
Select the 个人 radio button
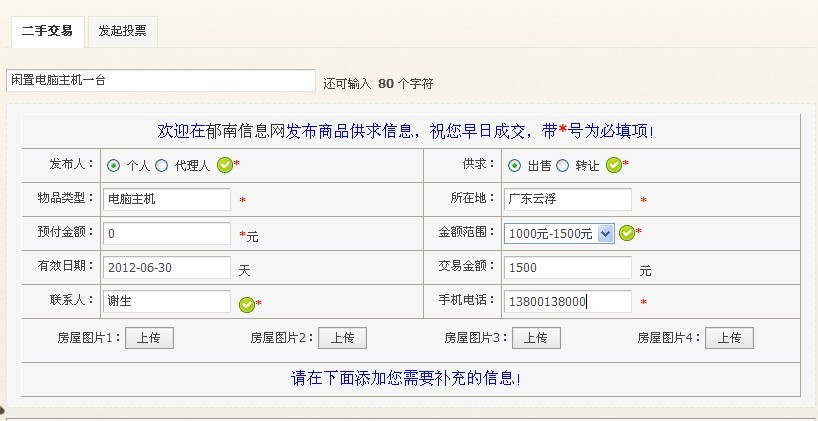(113, 166)
